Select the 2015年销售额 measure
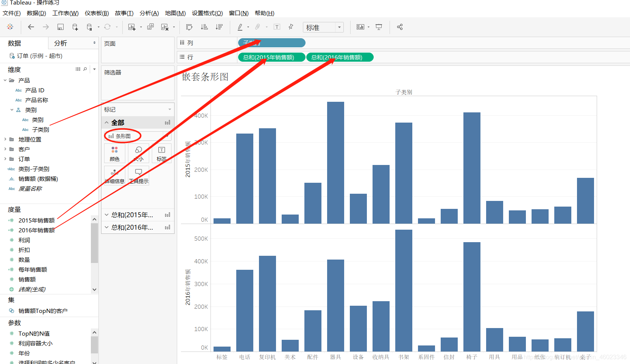This screenshot has width=630, height=364. point(36,220)
